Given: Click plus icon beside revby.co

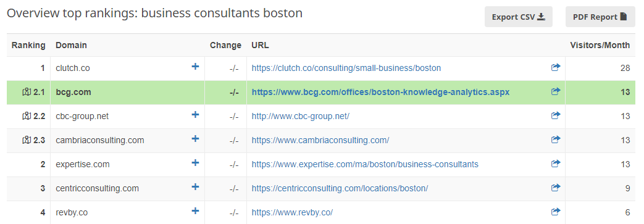Looking at the screenshot, I should (x=196, y=211).
